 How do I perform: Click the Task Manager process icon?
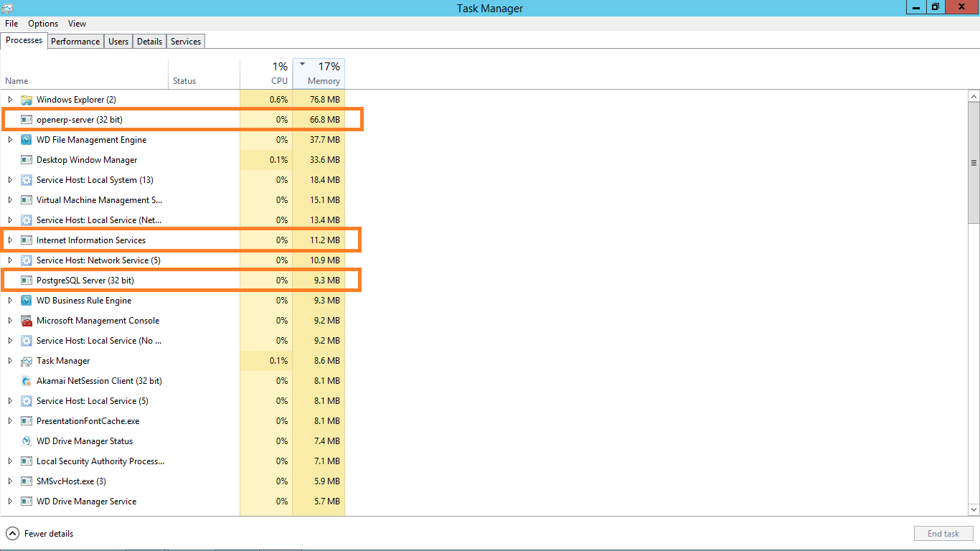[27, 361]
